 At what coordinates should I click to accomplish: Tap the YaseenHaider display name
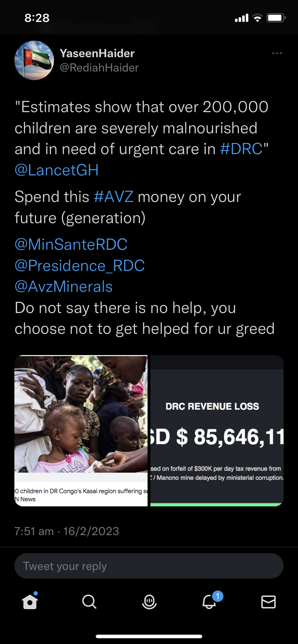click(97, 53)
